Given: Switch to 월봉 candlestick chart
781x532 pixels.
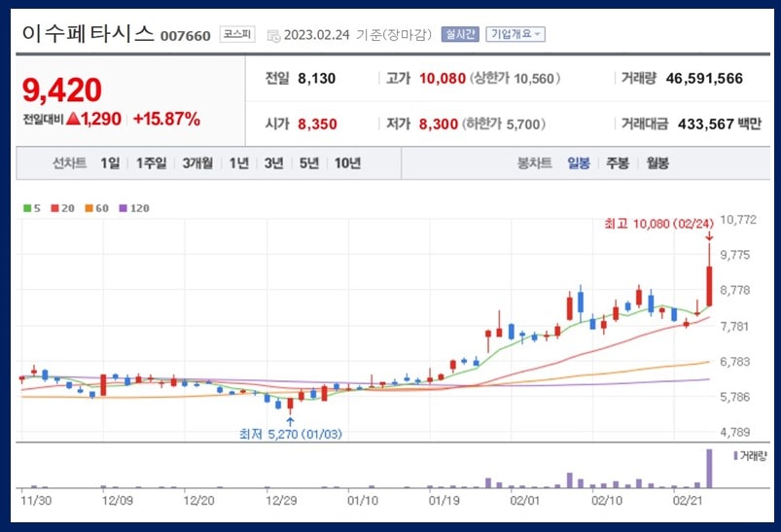Looking at the screenshot, I should [x=657, y=162].
